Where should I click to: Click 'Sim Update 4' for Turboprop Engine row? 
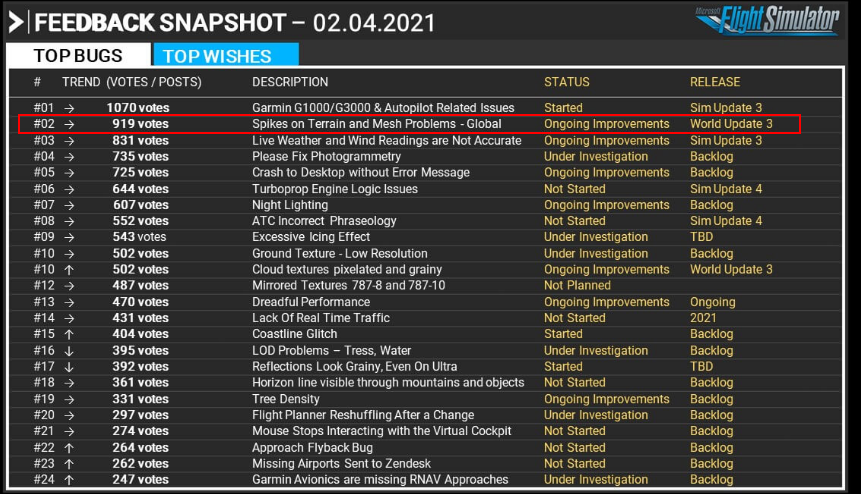(726, 189)
